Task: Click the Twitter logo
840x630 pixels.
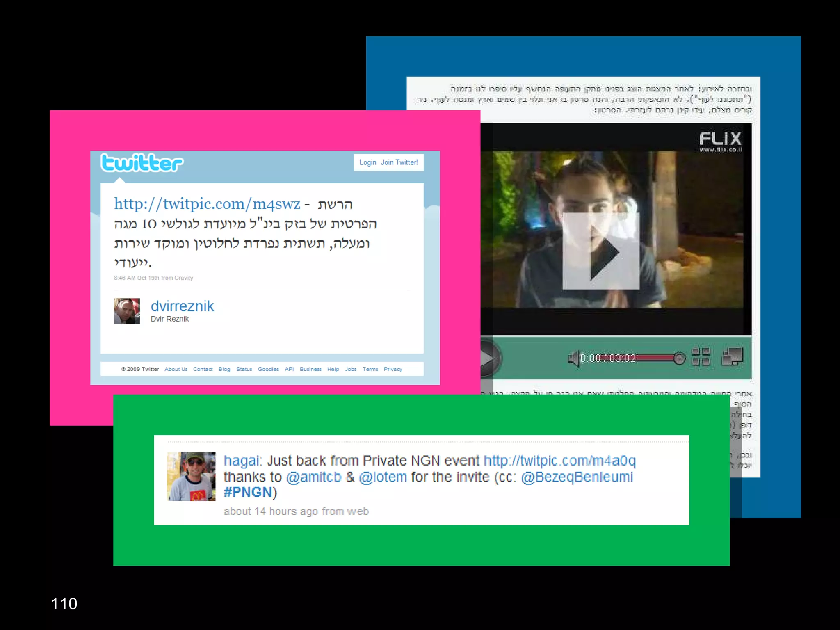Action: pyautogui.click(x=142, y=163)
